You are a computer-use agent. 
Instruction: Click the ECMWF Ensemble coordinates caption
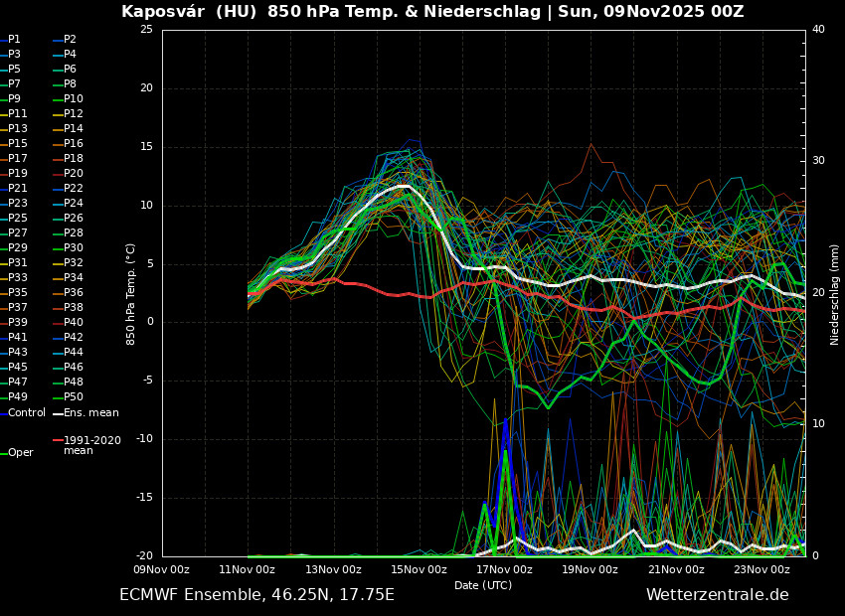pyautogui.click(x=256, y=595)
